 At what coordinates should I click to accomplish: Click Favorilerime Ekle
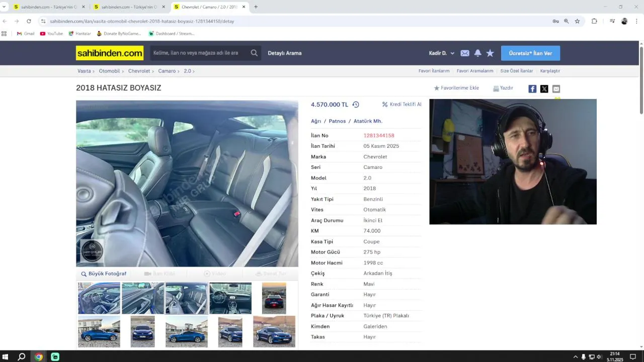pos(456,88)
